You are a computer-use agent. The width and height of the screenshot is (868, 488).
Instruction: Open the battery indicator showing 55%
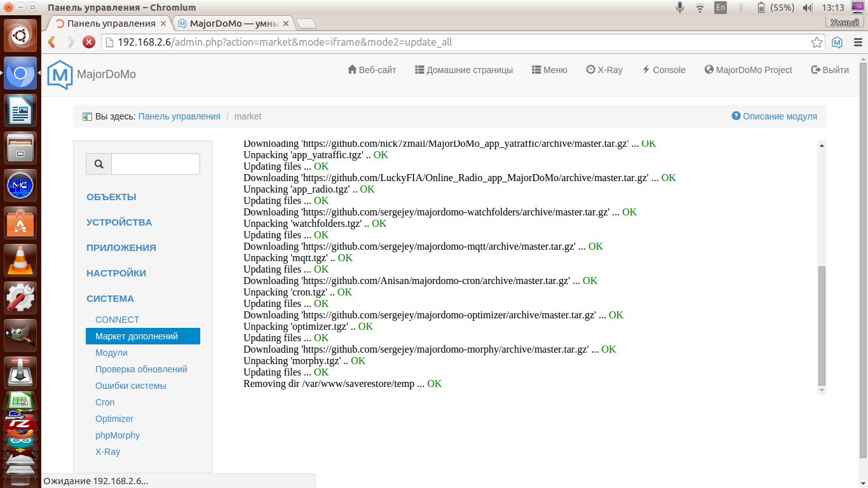(775, 8)
